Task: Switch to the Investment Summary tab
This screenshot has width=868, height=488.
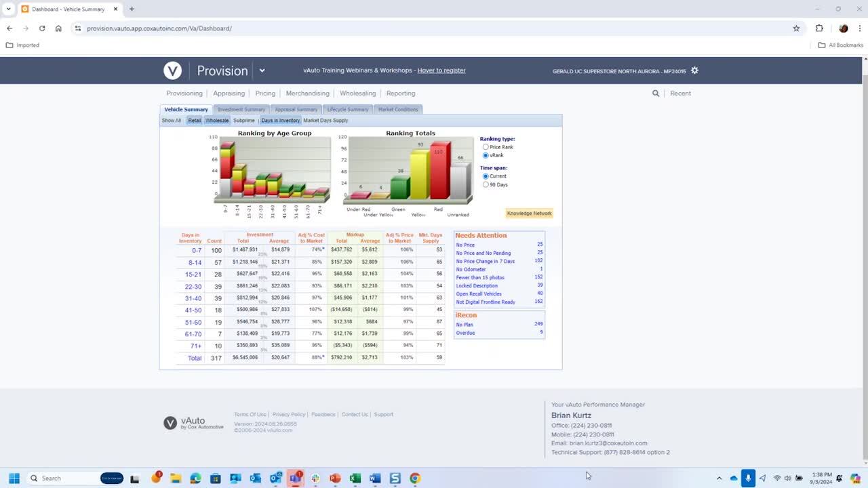Action: click(241, 109)
